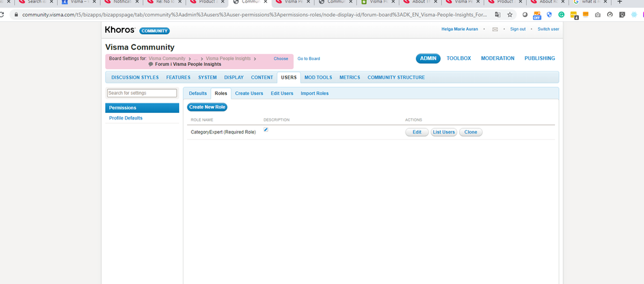The width and height of the screenshot is (644, 284).
Task: Select the Users settings tab
Action: tap(289, 77)
